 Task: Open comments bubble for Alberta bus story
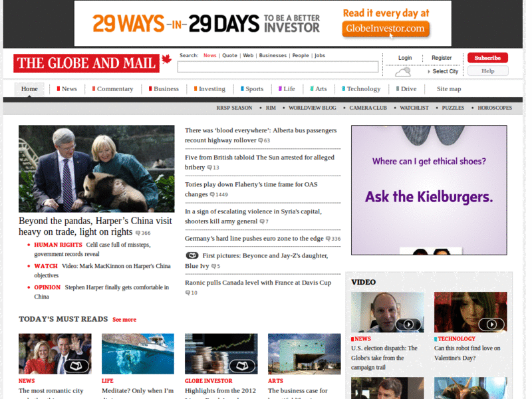(264, 140)
